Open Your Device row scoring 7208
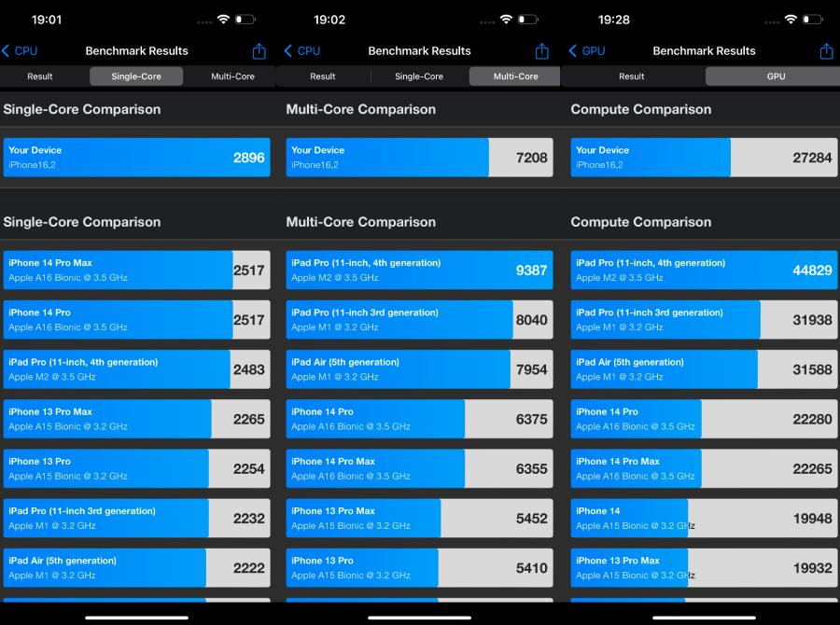Viewport: 840px width, 625px height. pyautogui.click(x=419, y=158)
